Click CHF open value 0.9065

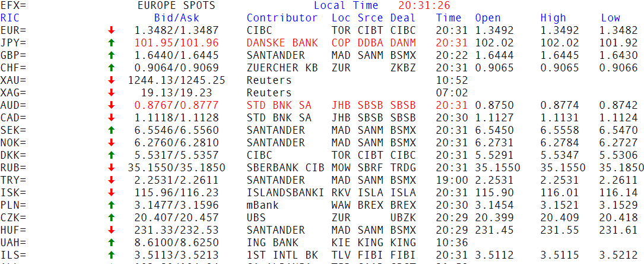click(494, 68)
